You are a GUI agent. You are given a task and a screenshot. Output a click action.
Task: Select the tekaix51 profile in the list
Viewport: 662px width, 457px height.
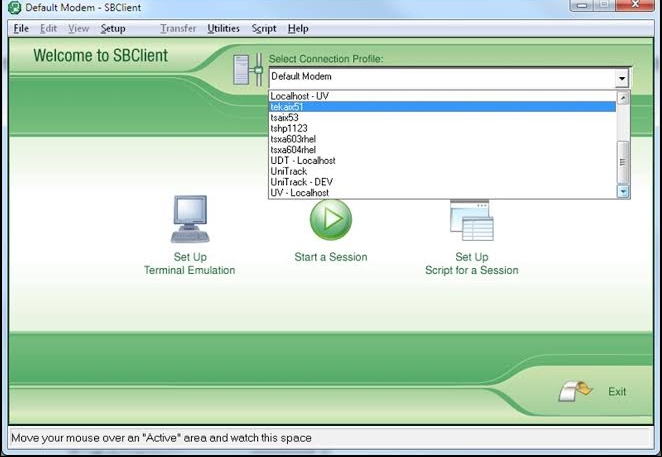tap(442, 107)
